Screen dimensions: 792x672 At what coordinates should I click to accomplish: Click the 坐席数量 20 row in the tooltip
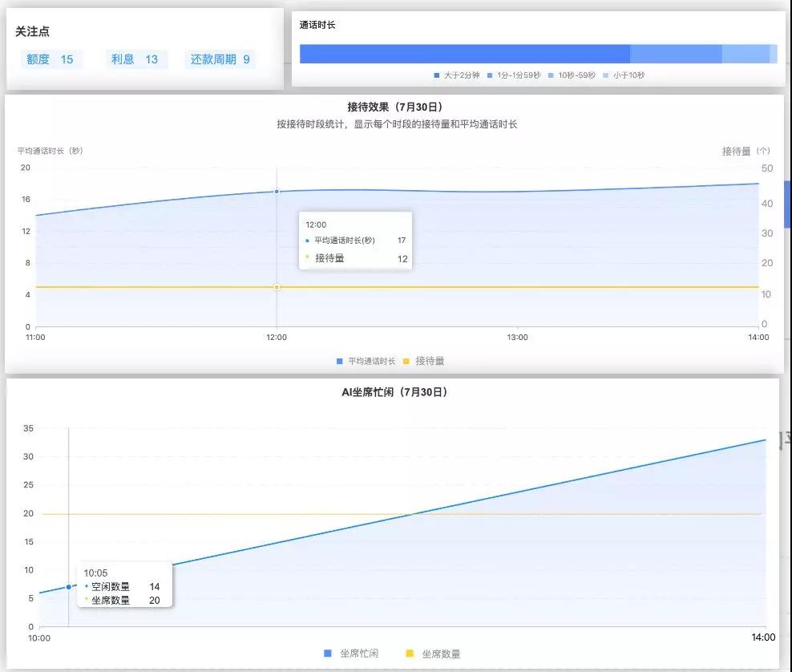pos(122,601)
